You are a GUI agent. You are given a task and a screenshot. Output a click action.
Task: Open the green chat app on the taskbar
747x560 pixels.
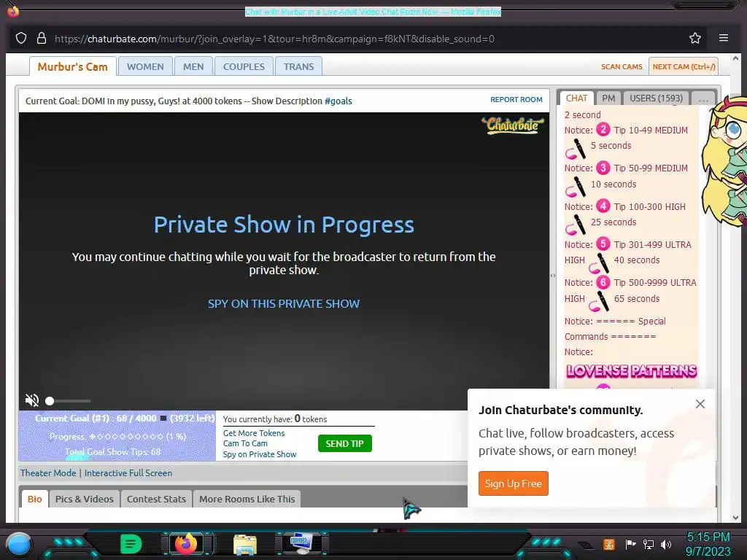point(131,544)
